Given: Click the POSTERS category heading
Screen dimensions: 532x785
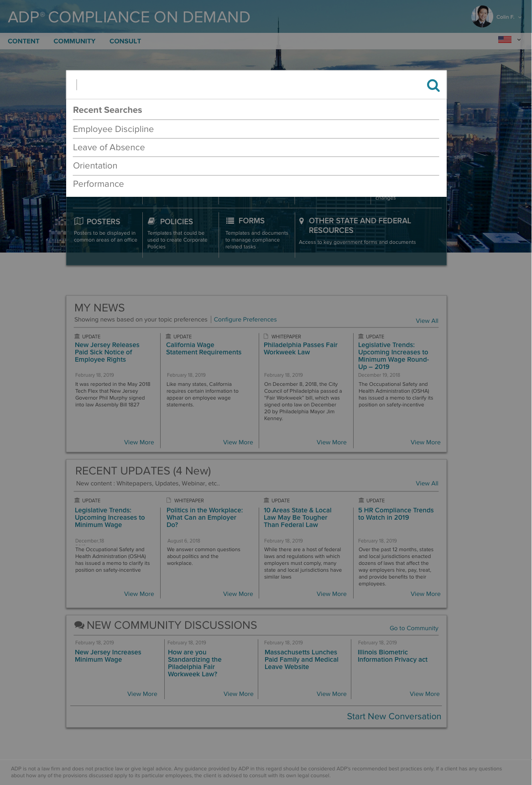Looking at the screenshot, I should click(x=104, y=221).
